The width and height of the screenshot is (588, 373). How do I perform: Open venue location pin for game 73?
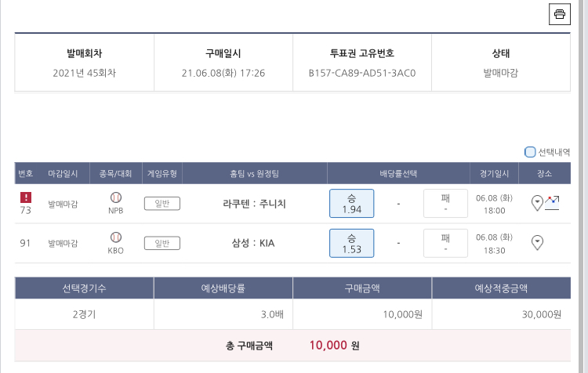(x=537, y=202)
